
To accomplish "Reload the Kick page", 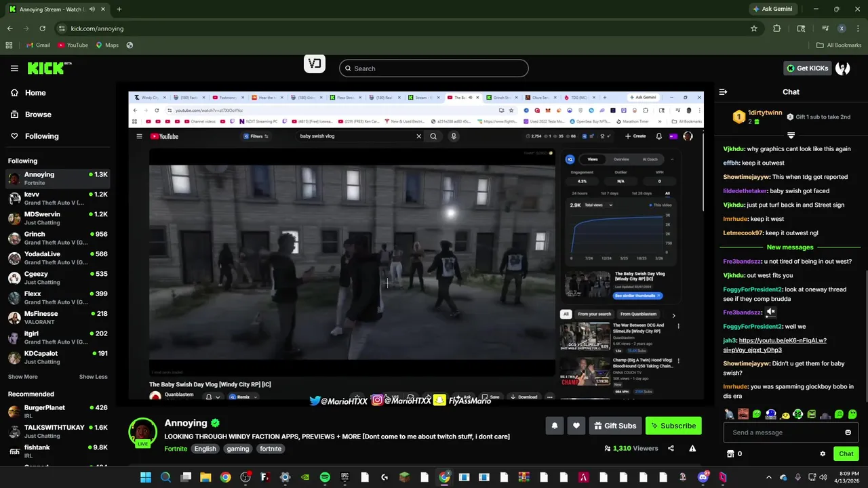I will [42, 28].
